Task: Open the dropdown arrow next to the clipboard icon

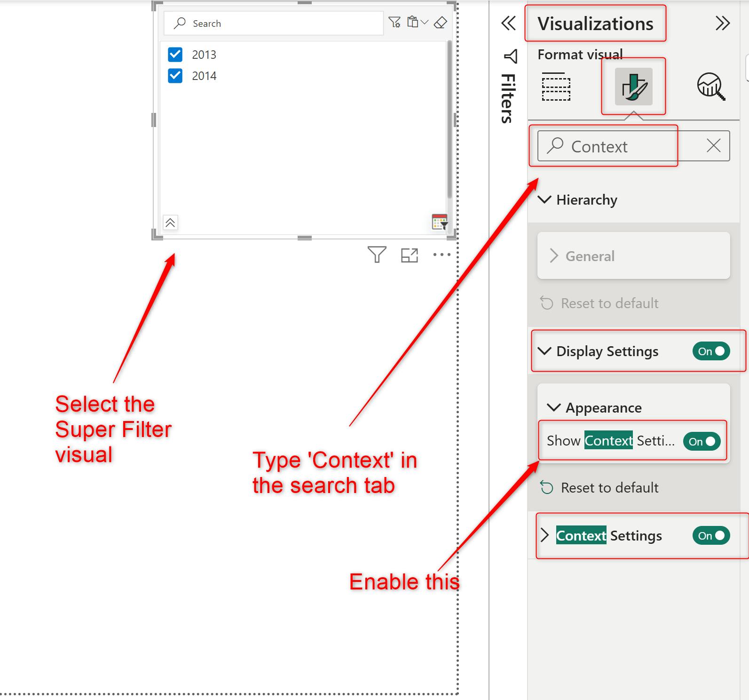Action: point(425,22)
